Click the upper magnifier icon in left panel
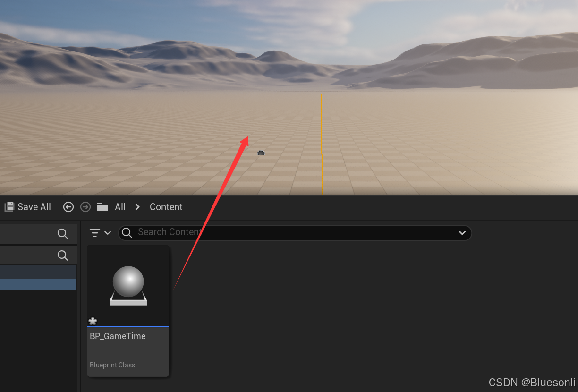This screenshot has height=392, width=578. pos(62,233)
